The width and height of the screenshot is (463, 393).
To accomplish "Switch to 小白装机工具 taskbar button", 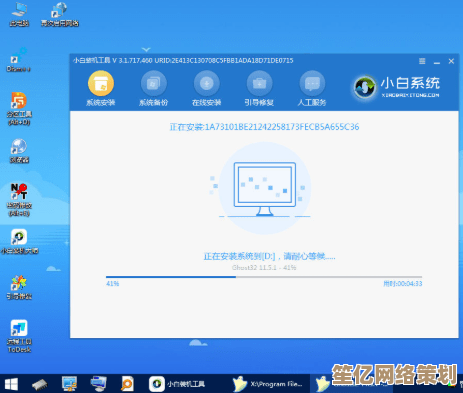I will point(177,384).
